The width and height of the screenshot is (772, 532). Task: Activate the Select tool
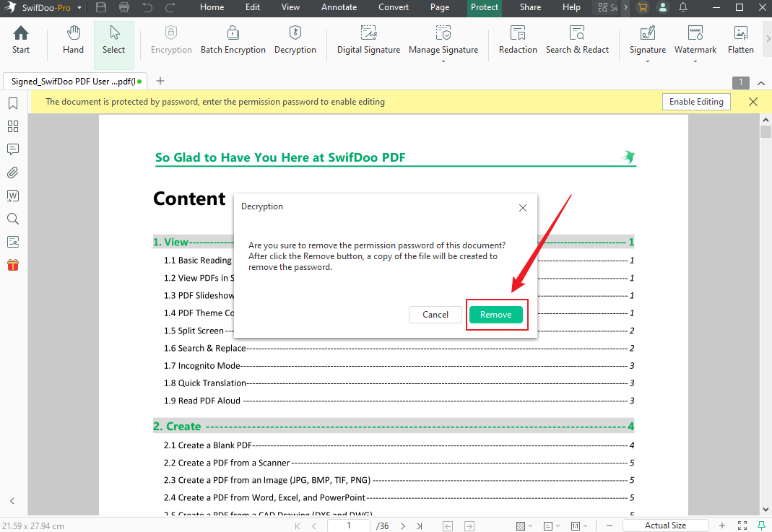(x=113, y=39)
